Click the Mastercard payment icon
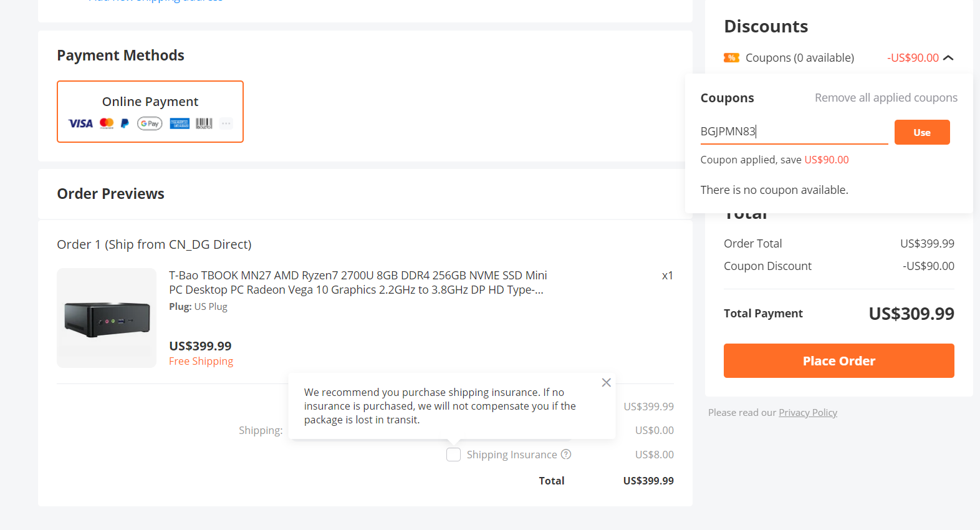The image size is (980, 530). [x=107, y=123]
